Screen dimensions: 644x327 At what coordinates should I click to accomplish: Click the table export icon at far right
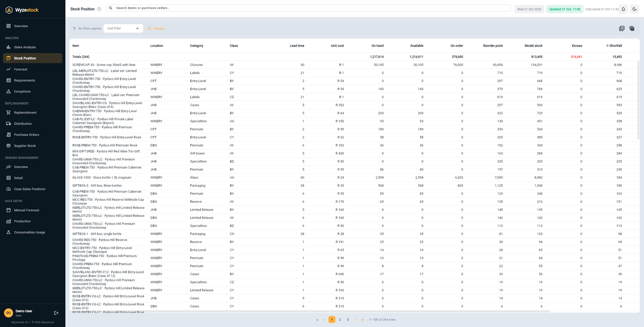tap(632, 29)
